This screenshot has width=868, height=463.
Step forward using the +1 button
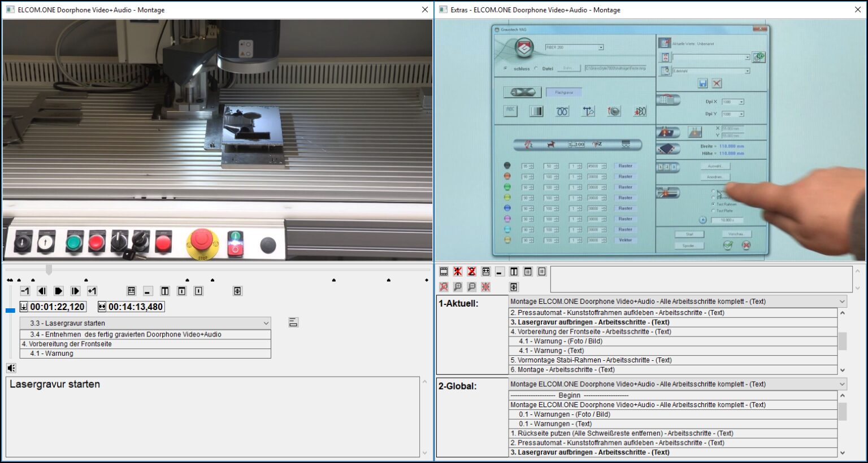click(x=92, y=291)
